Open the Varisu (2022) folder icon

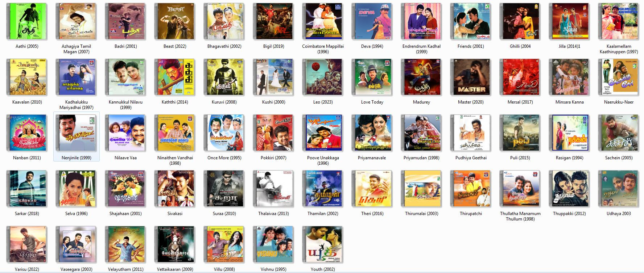(27, 245)
